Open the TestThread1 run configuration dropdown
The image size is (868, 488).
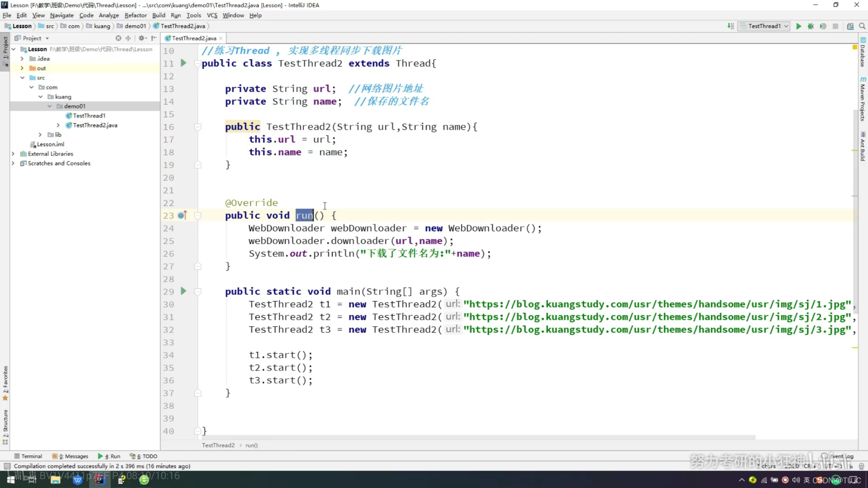pos(764,26)
